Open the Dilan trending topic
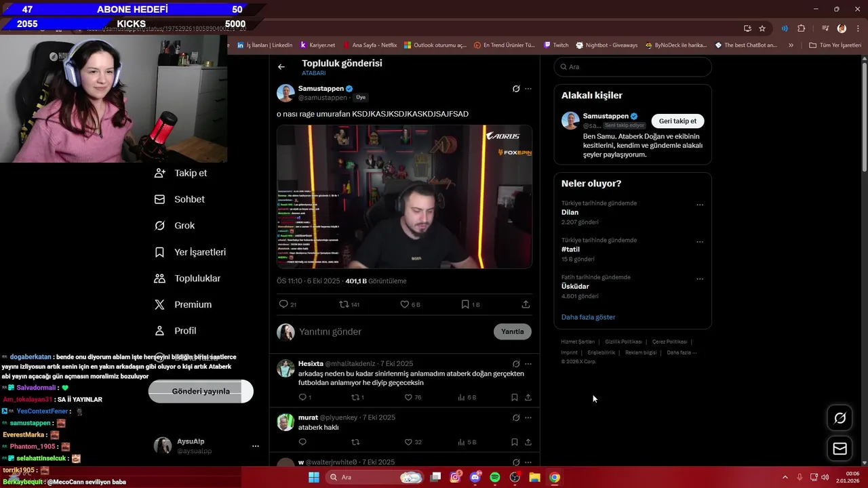 pos(570,212)
